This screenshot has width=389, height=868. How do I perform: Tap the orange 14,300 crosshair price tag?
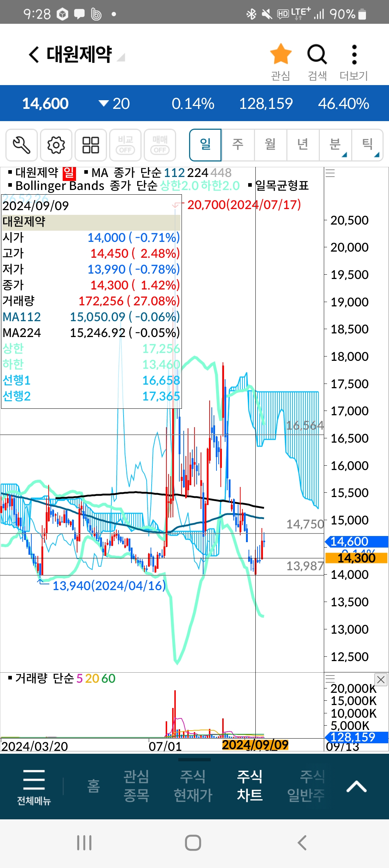pos(357,558)
